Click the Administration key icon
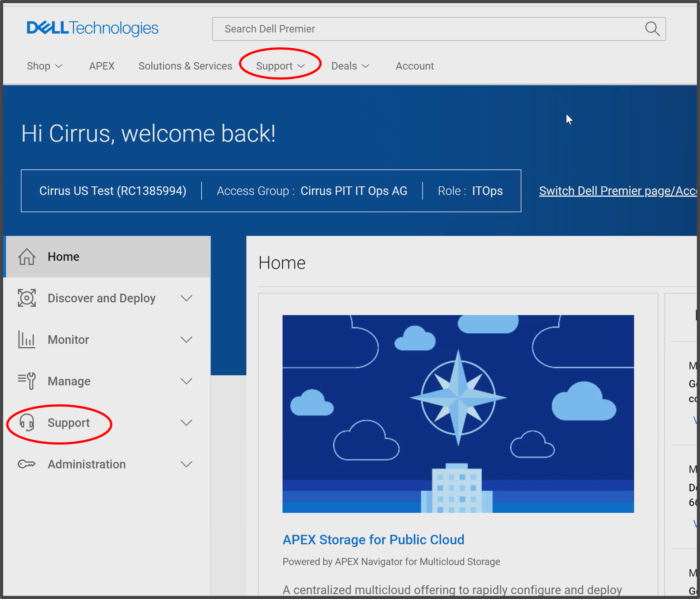700x599 pixels. tap(27, 464)
